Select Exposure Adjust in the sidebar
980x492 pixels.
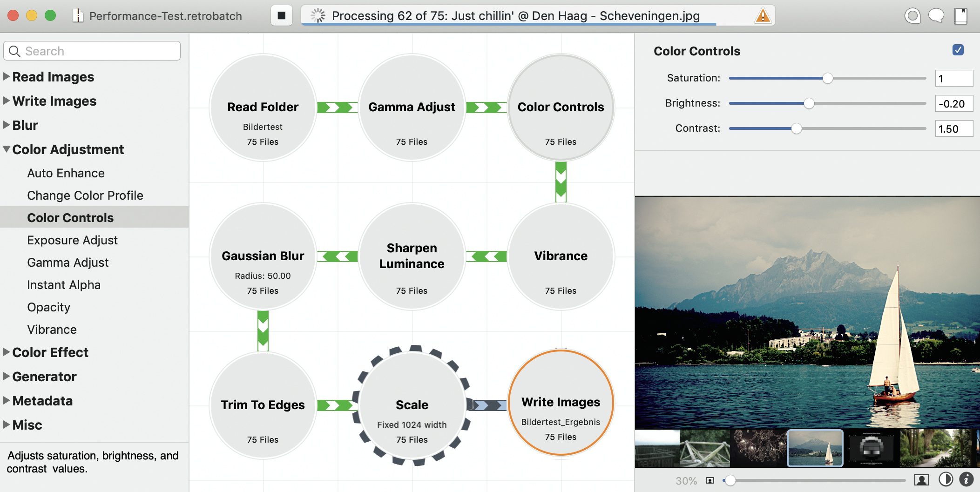coord(72,240)
